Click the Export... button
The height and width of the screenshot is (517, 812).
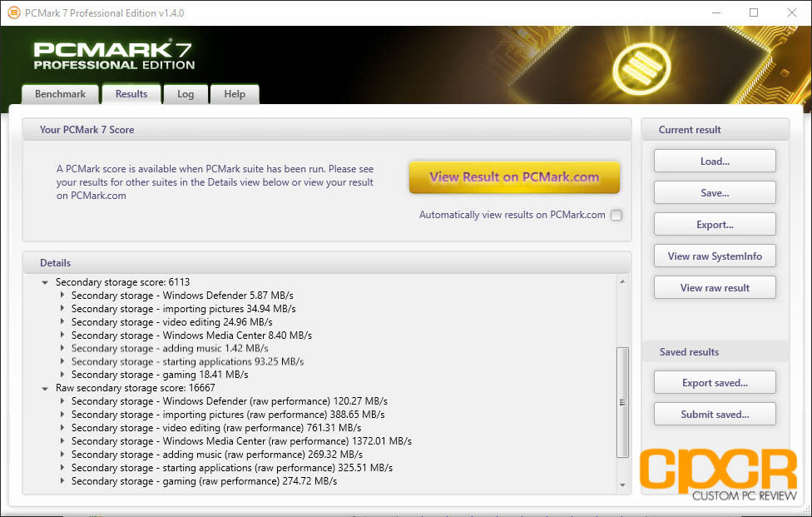pyautogui.click(x=715, y=224)
